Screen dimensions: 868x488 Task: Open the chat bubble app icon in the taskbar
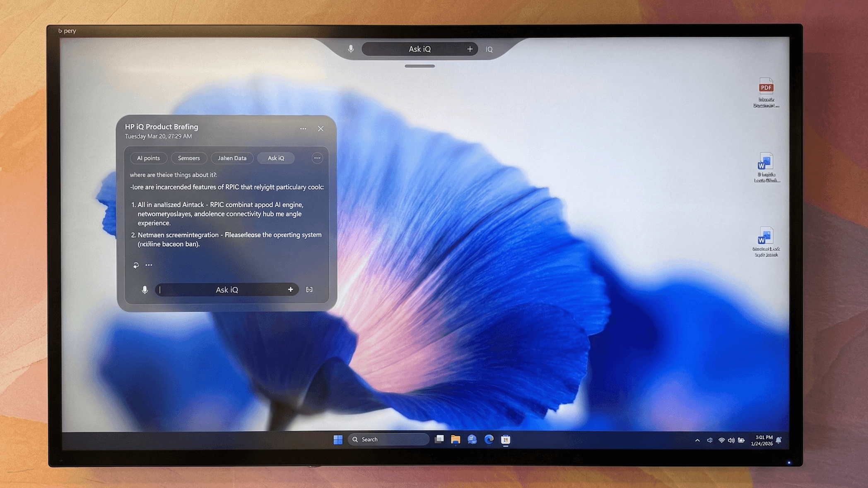coord(472,440)
